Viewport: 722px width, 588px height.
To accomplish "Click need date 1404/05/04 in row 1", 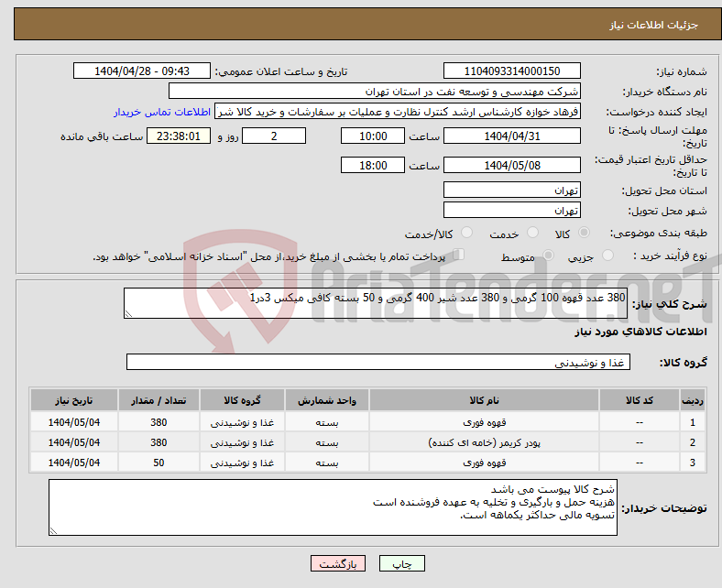I will (x=74, y=422).
